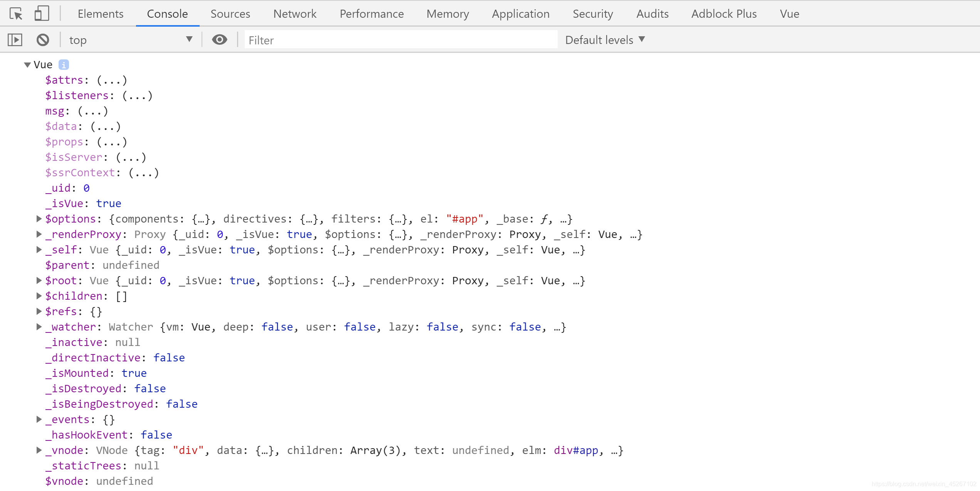Click the Adblock Plus panel icon
This screenshot has width=980, height=491.
pos(722,13)
